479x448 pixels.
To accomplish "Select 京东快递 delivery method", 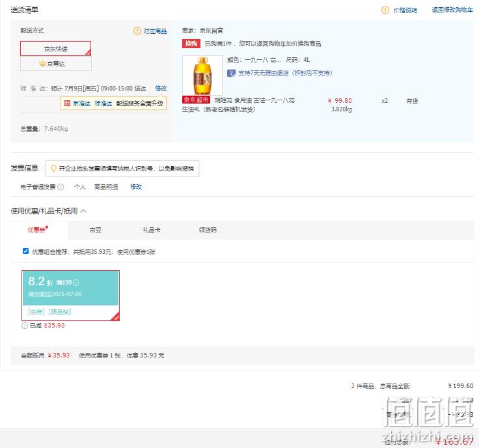I will tap(55, 49).
